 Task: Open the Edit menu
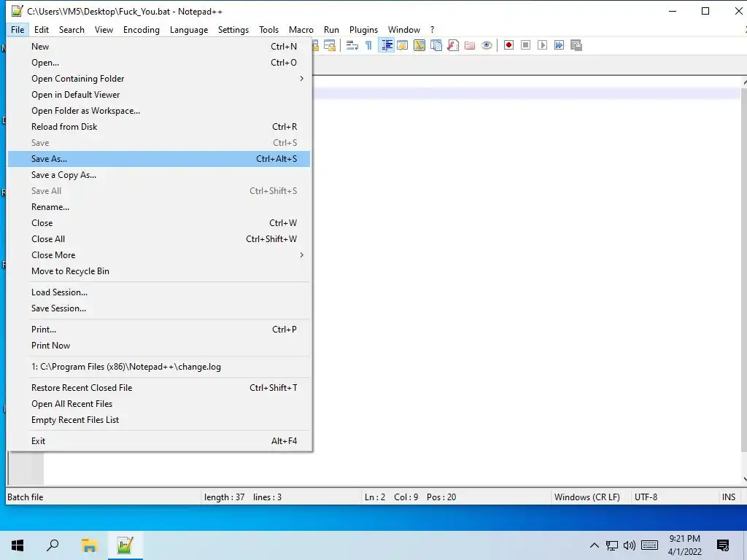(42, 29)
